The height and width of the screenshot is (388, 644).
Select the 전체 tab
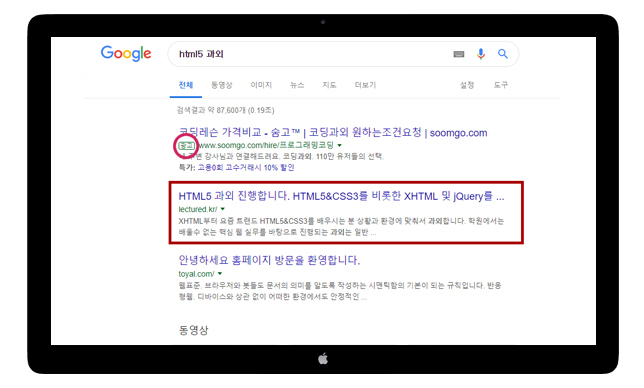(x=186, y=85)
